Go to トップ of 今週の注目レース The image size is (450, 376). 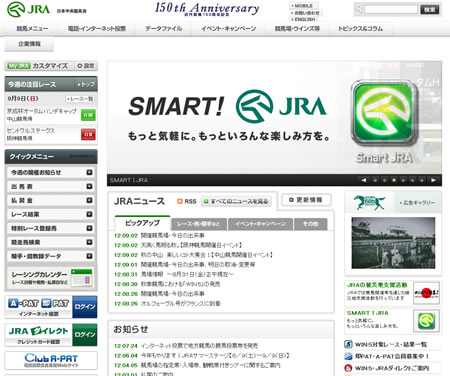[86, 84]
